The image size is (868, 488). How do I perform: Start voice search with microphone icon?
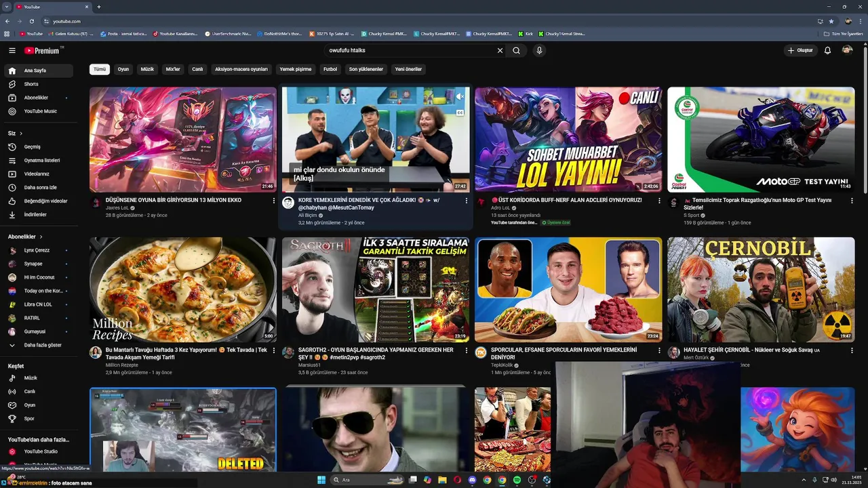(x=539, y=50)
